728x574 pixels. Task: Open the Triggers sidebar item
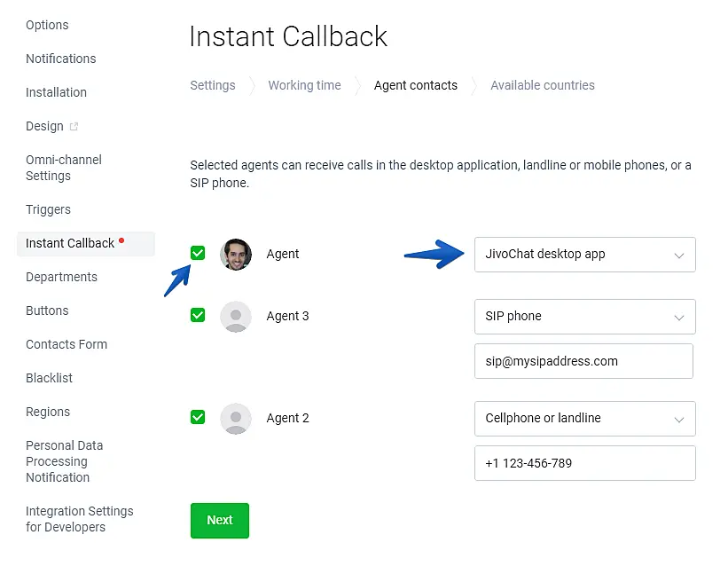click(48, 210)
